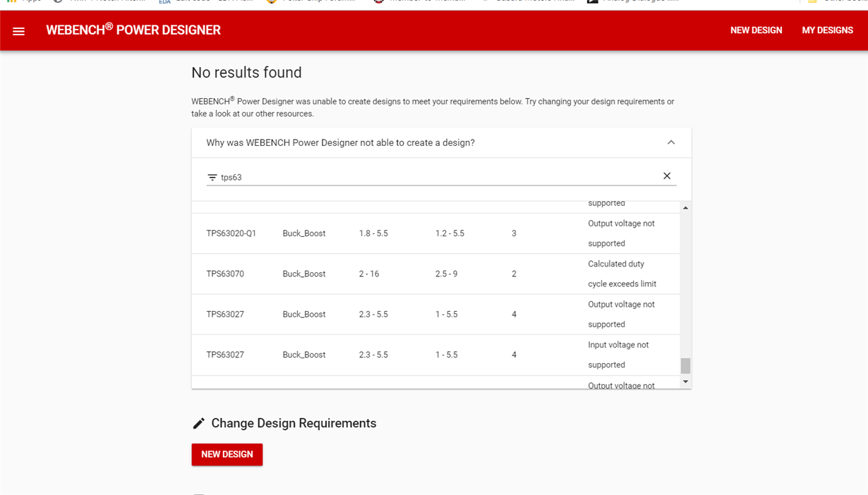Click the 'Change Design Requirements' heading
Screen dimensions: 868x495
[x=294, y=423]
